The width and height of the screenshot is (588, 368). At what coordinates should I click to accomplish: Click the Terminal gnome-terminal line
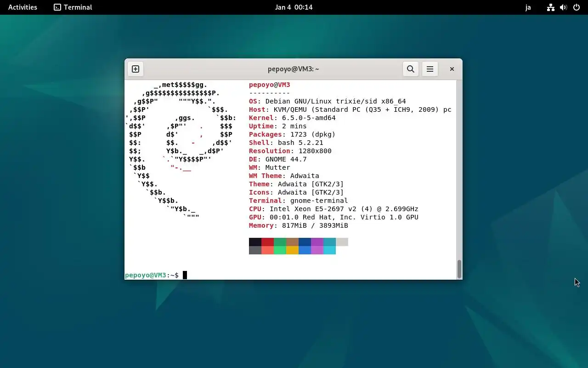pyautogui.click(x=299, y=201)
